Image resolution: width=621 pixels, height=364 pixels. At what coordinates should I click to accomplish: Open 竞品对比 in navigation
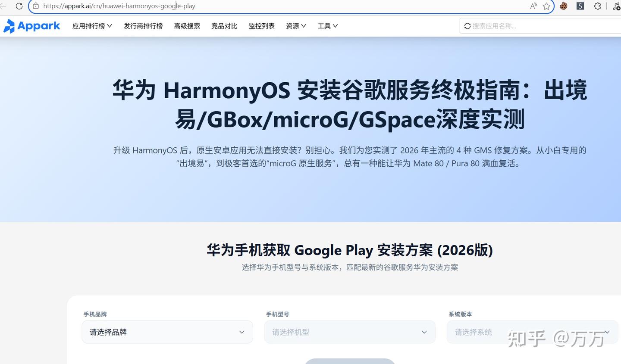tap(224, 26)
